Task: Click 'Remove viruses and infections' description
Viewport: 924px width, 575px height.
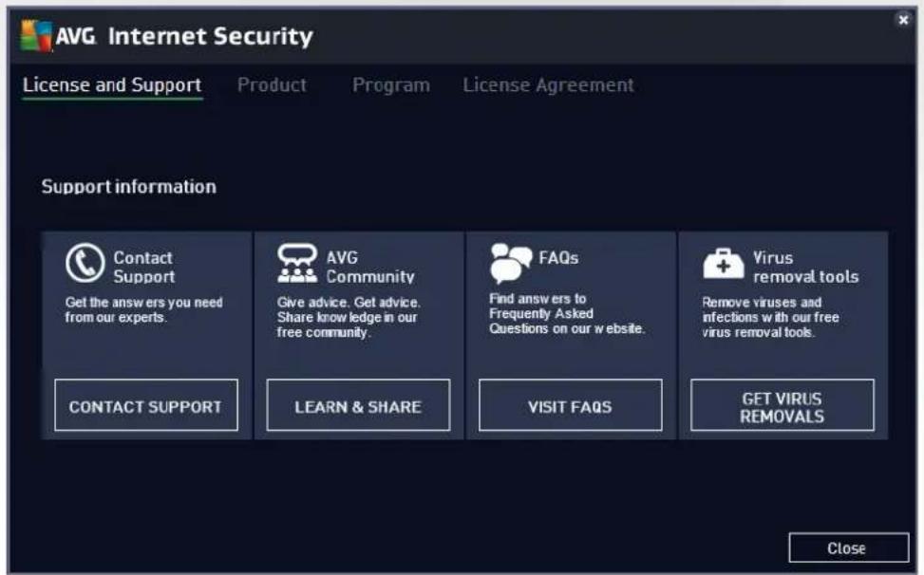Action: pos(770,317)
